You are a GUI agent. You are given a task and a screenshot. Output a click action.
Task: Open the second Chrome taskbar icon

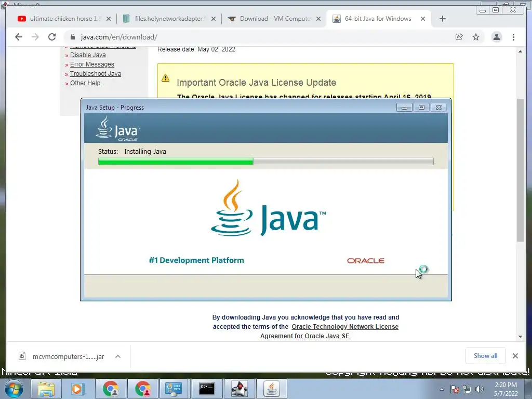[142, 389]
